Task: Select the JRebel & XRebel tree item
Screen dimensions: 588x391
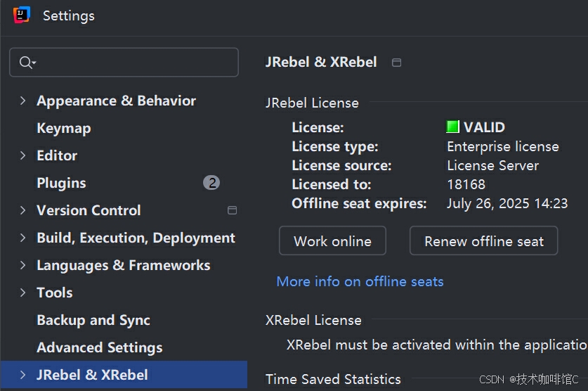Action: click(124, 375)
